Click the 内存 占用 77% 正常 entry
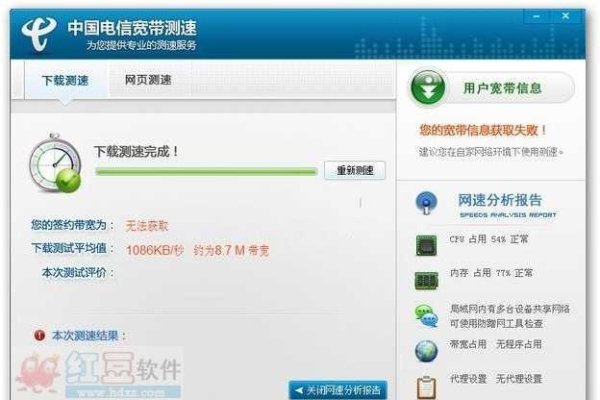The width and height of the screenshot is (600, 400). coord(491,273)
